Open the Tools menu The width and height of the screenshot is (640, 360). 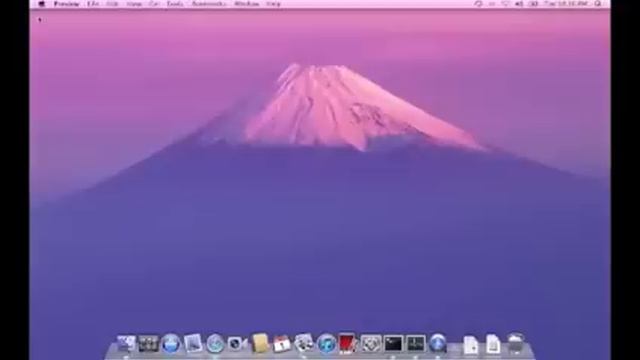[x=175, y=4]
